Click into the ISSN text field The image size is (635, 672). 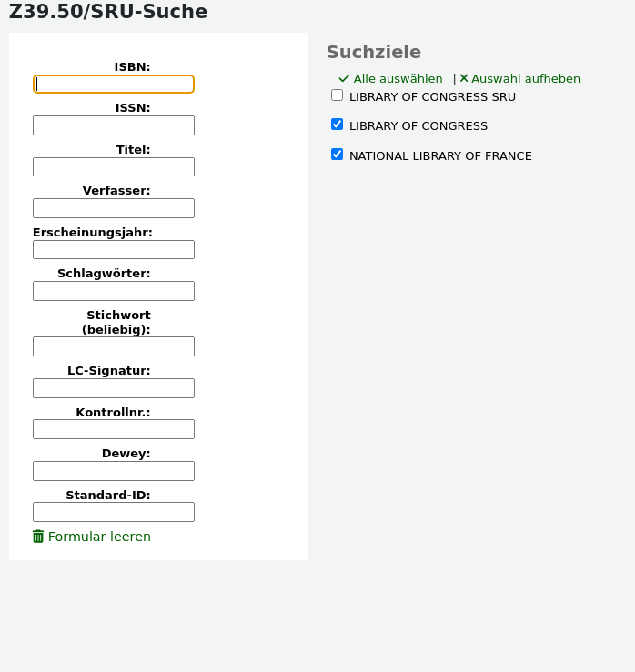tap(114, 125)
